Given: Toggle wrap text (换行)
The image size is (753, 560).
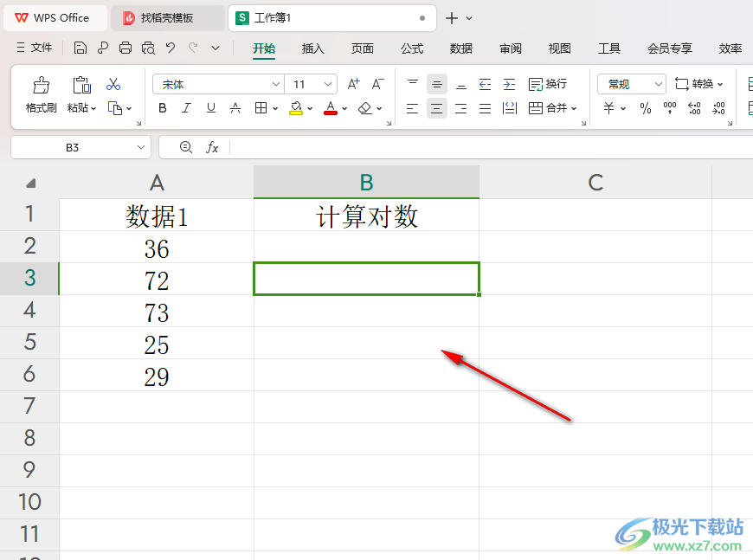Looking at the screenshot, I should (x=548, y=84).
